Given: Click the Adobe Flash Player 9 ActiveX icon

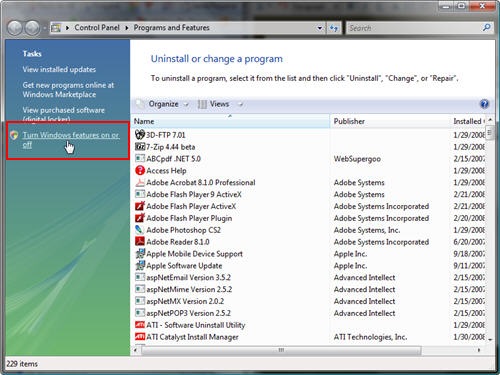Looking at the screenshot, I should [x=140, y=194].
